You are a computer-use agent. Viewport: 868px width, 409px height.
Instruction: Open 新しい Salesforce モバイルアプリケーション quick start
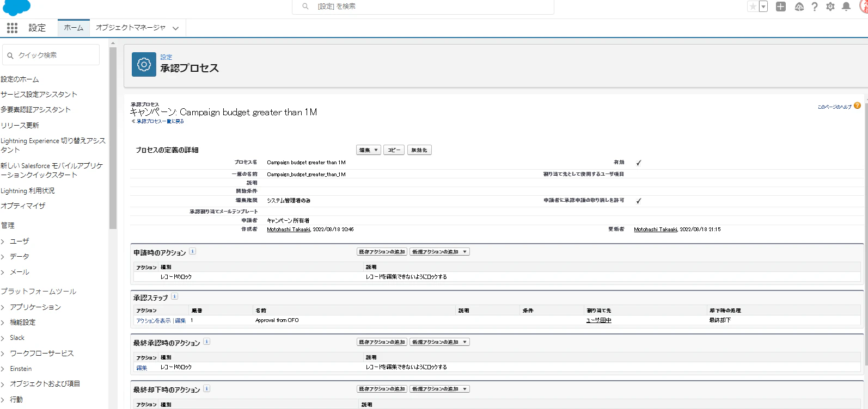(52, 170)
